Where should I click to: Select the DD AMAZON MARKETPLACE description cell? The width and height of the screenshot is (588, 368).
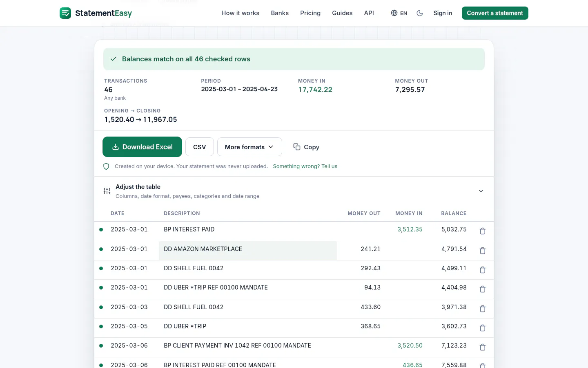coord(248,251)
